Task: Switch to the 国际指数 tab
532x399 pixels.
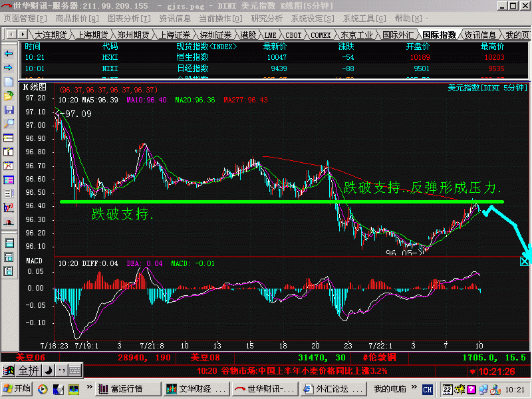Action: 440,35
